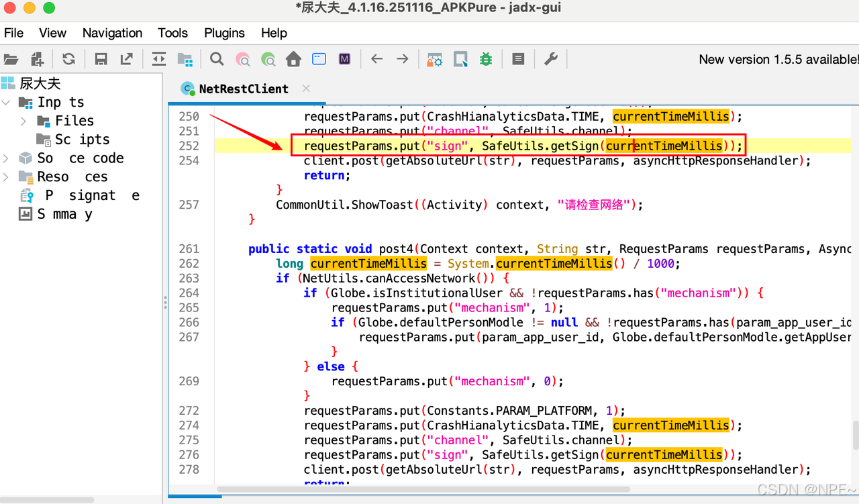859x504 pixels.
Task: Expand the Source code node
Action: pos(6,158)
